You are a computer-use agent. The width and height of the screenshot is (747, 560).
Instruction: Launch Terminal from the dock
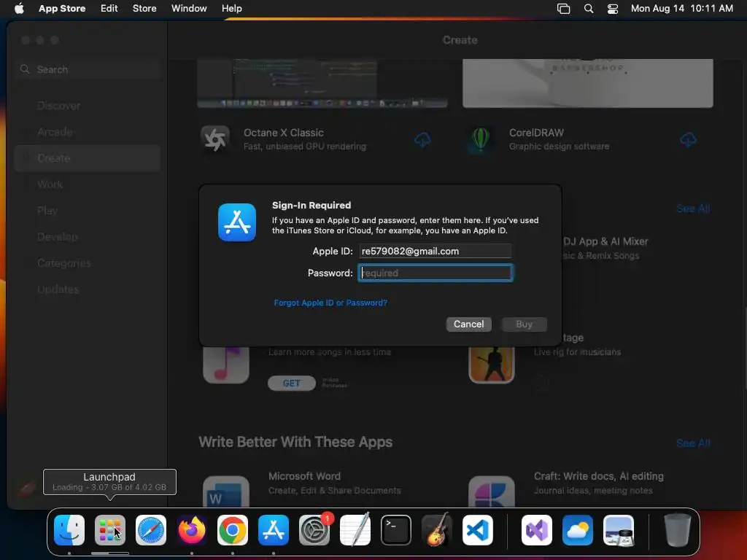point(396,530)
